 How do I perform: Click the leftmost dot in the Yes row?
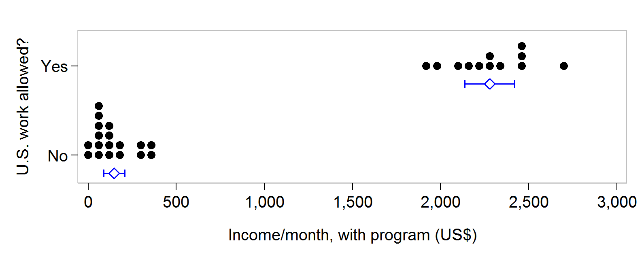pyautogui.click(x=426, y=66)
